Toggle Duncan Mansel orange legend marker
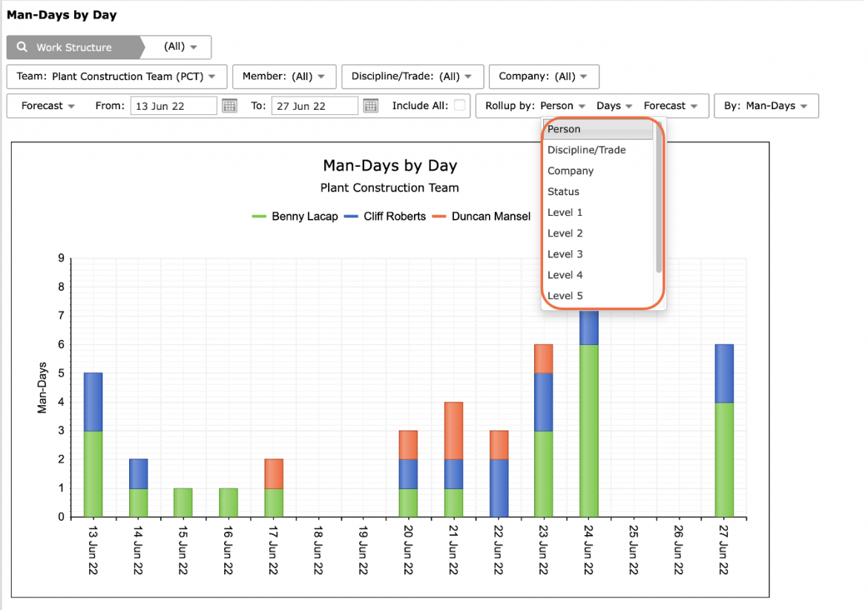The image size is (868, 610). click(x=439, y=217)
